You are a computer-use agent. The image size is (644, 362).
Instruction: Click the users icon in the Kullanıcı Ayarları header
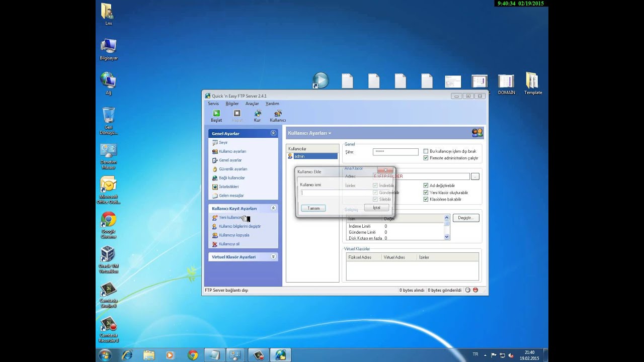(x=477, y=133)
